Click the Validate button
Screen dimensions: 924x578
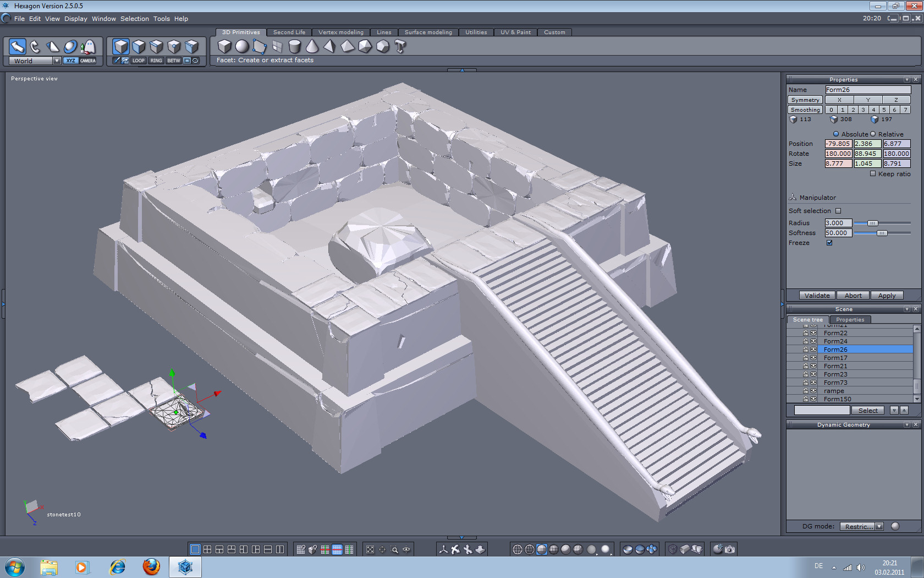pyautogui.click(x=817, y=296)
